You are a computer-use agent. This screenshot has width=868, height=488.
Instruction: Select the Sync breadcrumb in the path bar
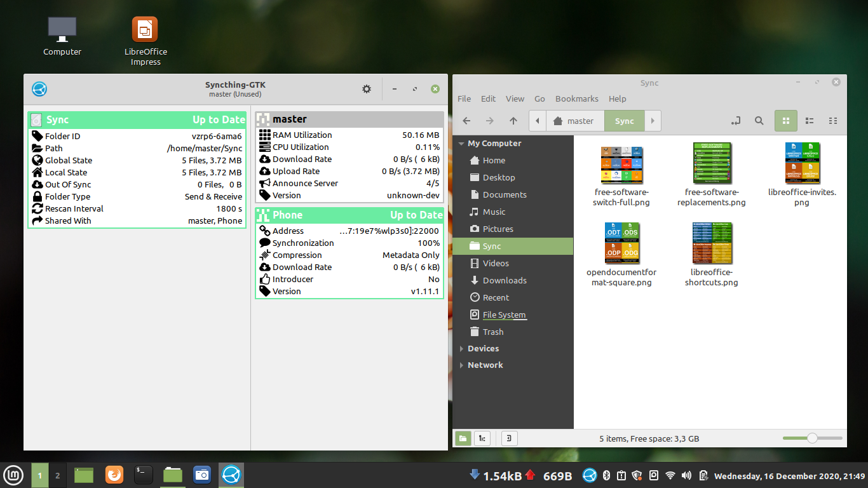[624, 121]
